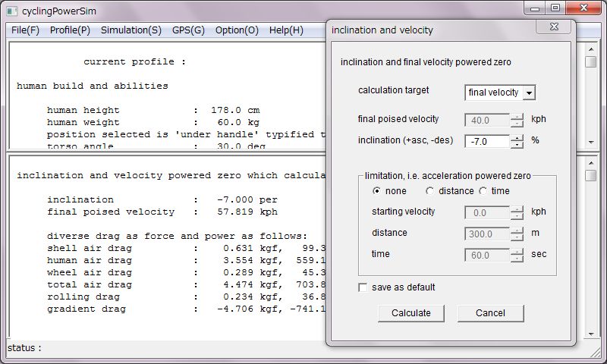Increase final poised velocity with up arrow
This screenshot has height=364, width=607.
(517, 117)
